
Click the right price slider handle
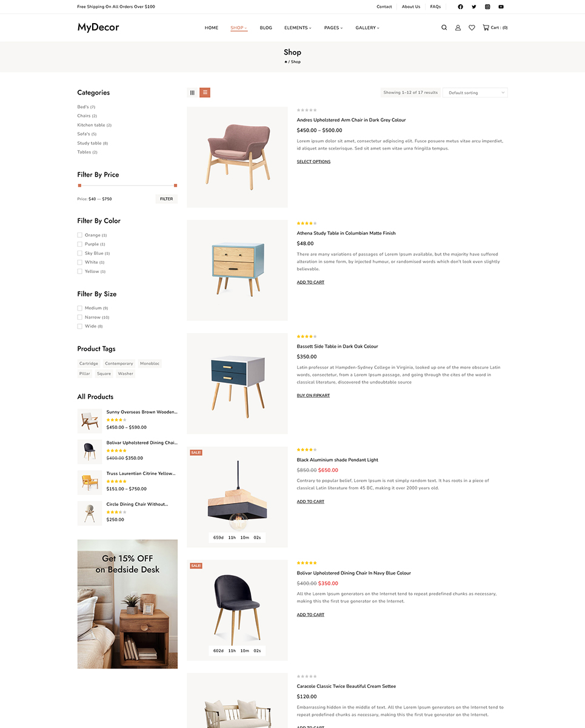point(175,185)
